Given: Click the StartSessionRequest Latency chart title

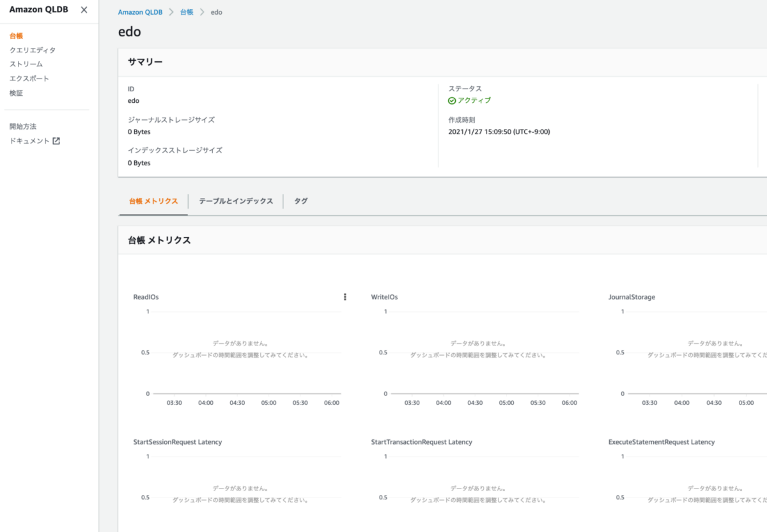Looking at the screenshot, I should [178, 442].
